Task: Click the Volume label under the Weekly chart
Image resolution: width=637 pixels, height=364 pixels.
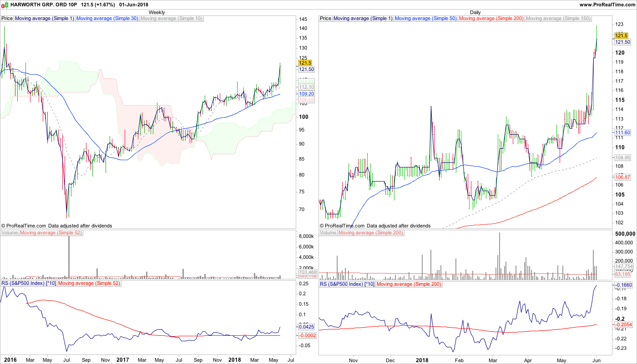Action: pyautogui.click(x=10, y=233)
